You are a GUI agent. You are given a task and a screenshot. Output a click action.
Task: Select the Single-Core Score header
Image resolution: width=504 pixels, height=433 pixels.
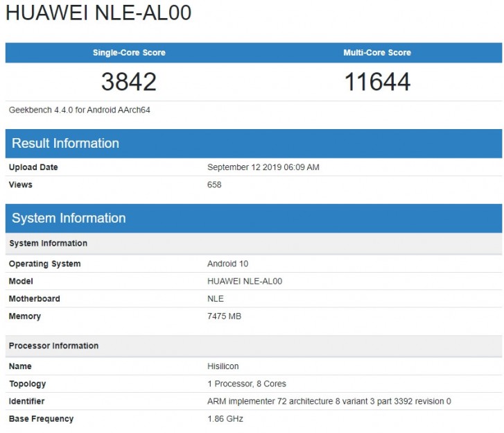tap(129, 53)
